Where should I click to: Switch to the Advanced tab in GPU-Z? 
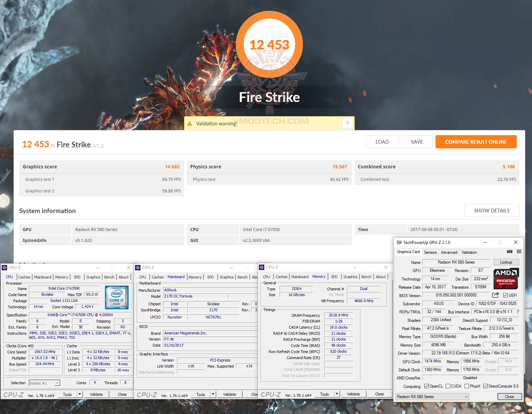click(x=449, y=252)
